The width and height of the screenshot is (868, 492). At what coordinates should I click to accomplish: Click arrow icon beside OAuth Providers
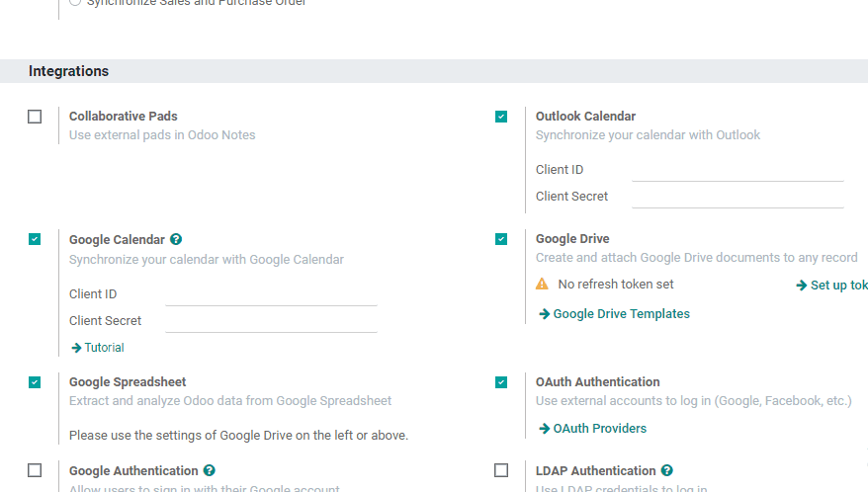pos(544,429)
